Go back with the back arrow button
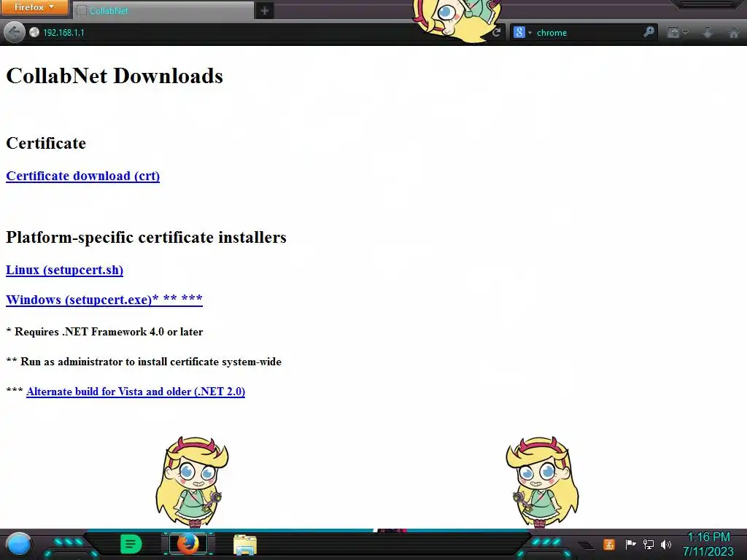The image size is (747, 560). coord(14,32)
